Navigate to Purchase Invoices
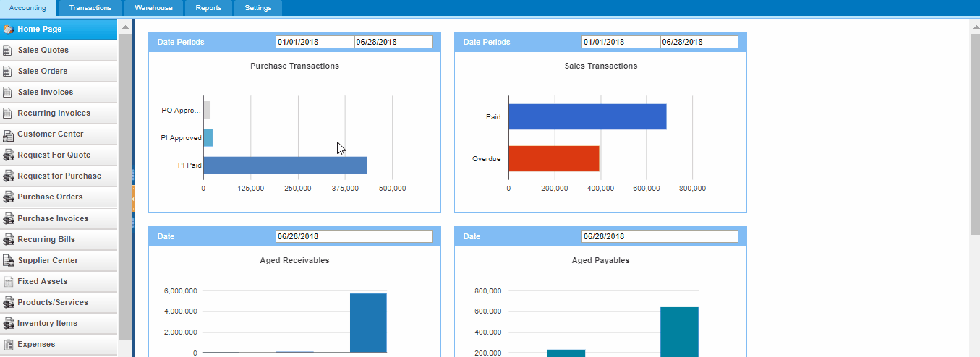This screenshot has height=357, width=980. pos(59,219)
